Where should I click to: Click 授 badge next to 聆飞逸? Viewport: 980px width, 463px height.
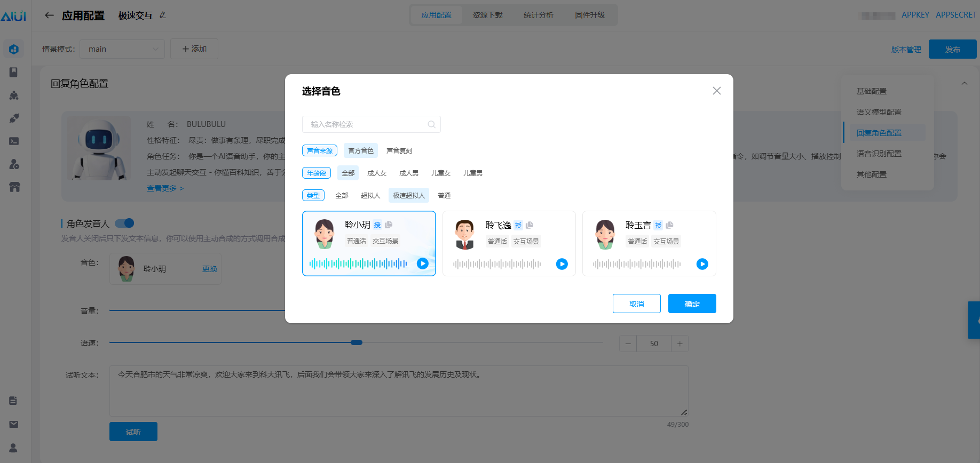(518, 226)
